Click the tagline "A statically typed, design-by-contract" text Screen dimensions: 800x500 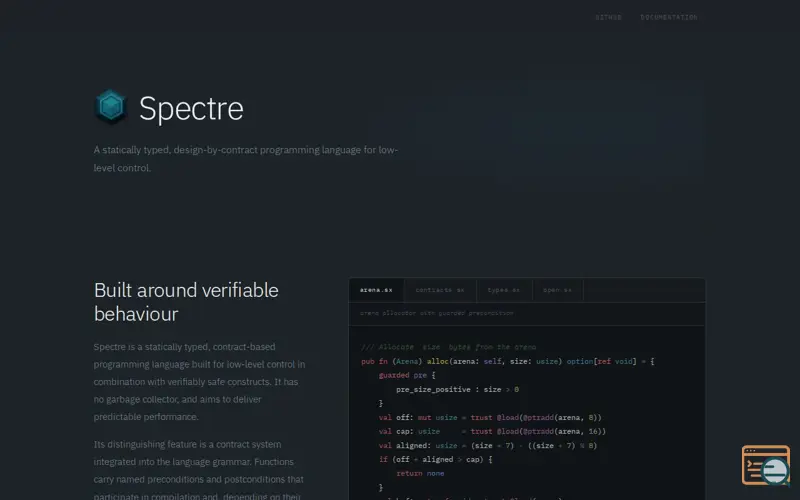tap(246, 159)
